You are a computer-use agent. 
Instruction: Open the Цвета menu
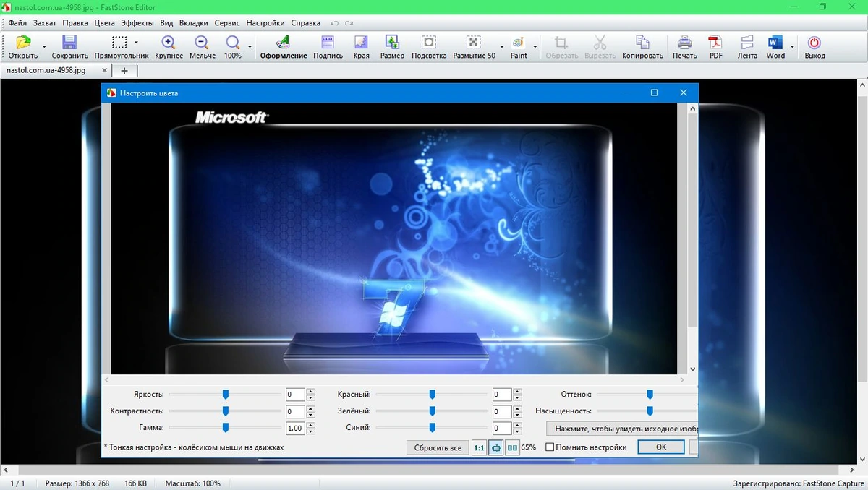coord(105,23)
